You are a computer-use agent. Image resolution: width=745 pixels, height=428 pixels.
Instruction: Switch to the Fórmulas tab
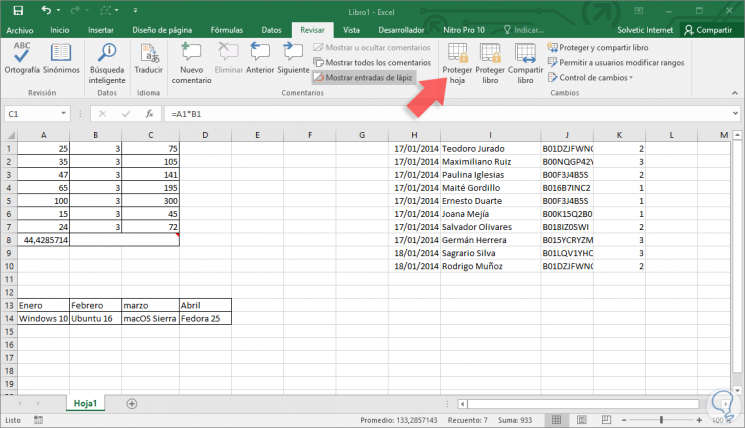click(227, 30)
